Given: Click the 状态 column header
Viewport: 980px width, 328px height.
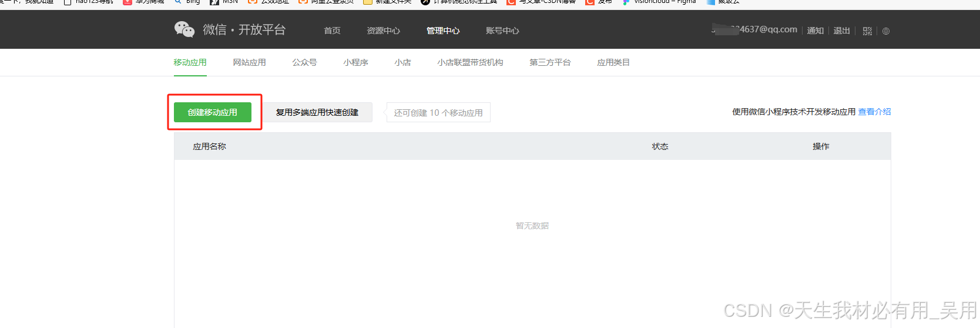Looking at the screenshot, I should (660, 146).
